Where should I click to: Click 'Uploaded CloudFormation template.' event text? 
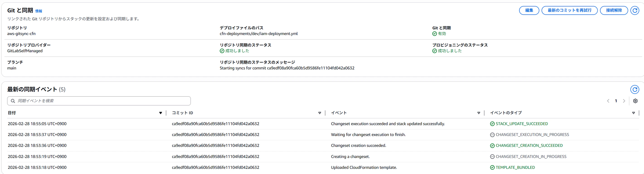pos(364,167)
